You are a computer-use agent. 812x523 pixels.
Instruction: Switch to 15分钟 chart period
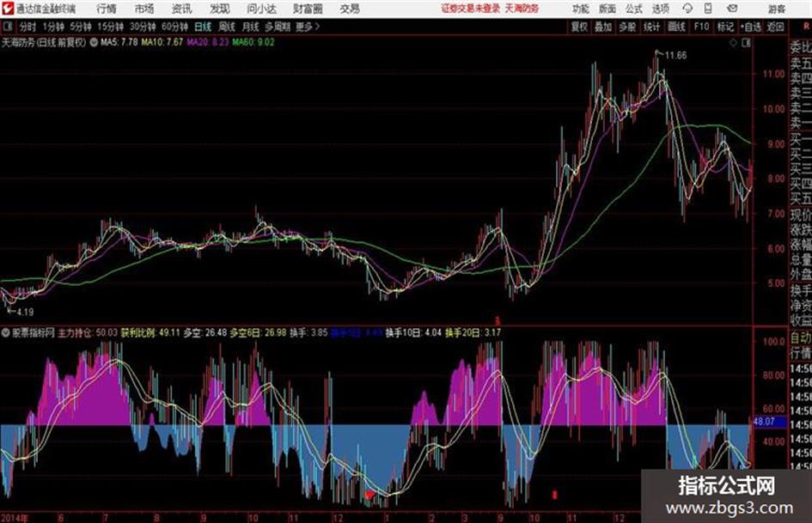[x=111, y=27]
